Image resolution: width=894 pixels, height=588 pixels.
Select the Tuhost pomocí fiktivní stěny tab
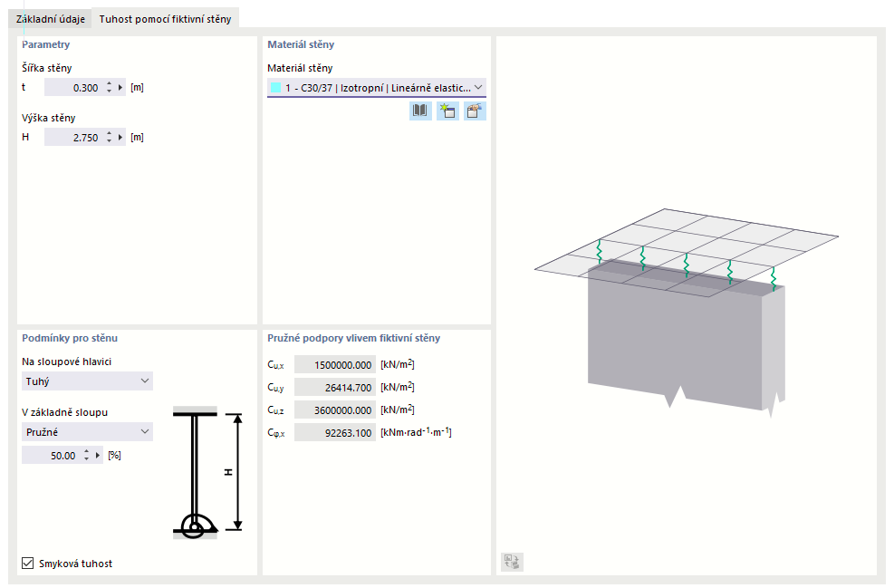[x=166, y=19]
